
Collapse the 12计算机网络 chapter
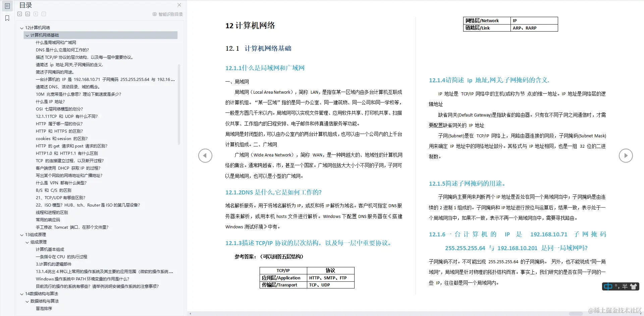(x=22, y=28)
